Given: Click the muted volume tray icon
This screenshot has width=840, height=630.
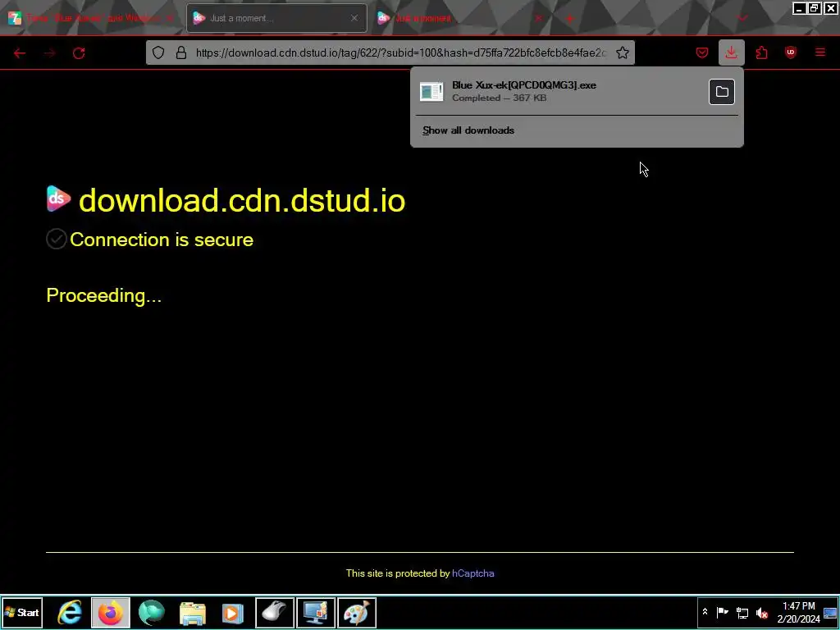Looking at the screenshot, I should (762, 612).
